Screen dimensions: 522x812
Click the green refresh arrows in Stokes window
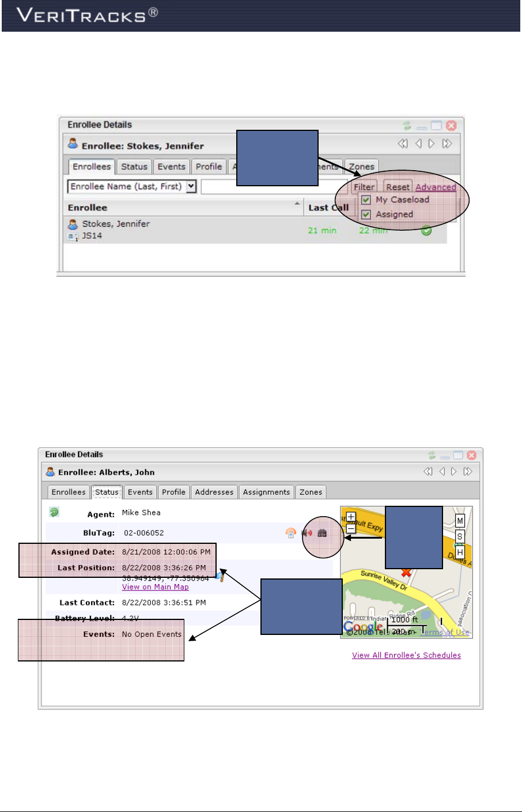point(407,125)
